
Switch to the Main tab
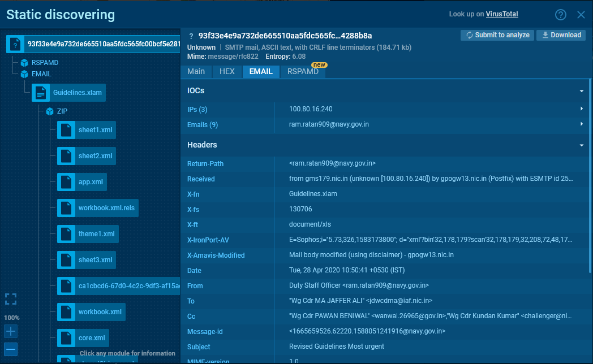pyautogui.click(x=196, y=71)
